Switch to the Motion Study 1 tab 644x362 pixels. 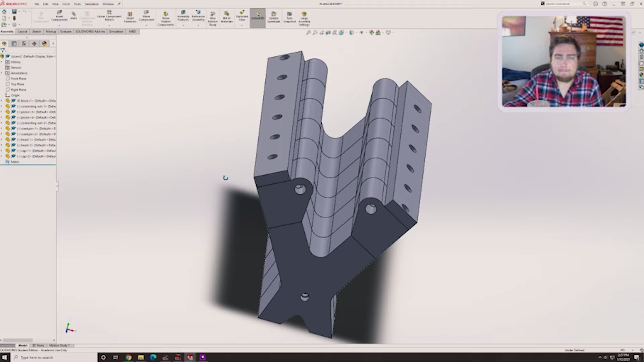tap(59, 345)
